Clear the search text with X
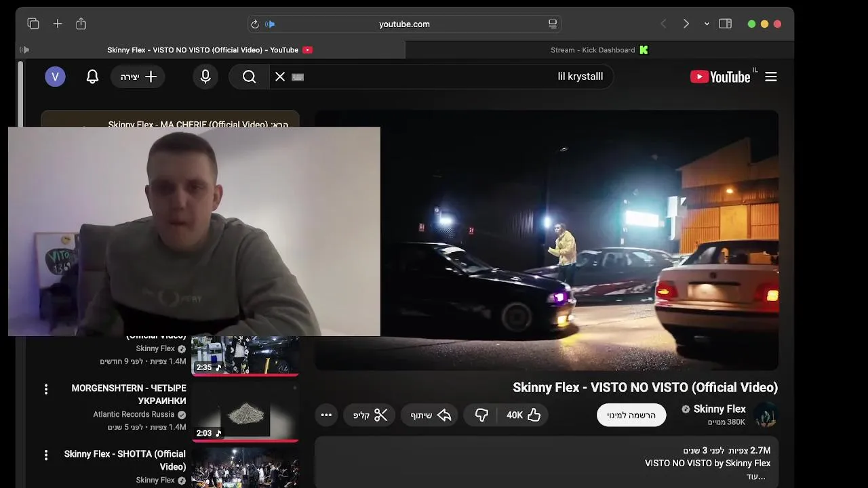The width and height of the screenshot is (868, 488). click(x=280, y=77)
